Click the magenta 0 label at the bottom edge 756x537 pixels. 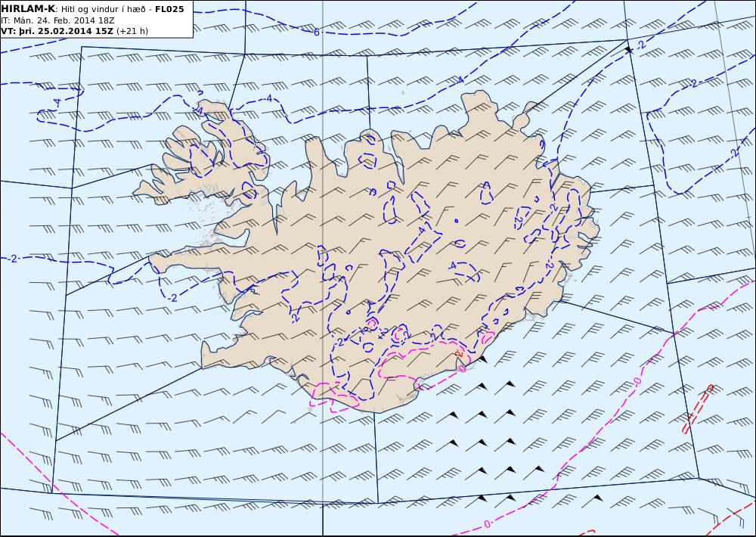point(486,524)
